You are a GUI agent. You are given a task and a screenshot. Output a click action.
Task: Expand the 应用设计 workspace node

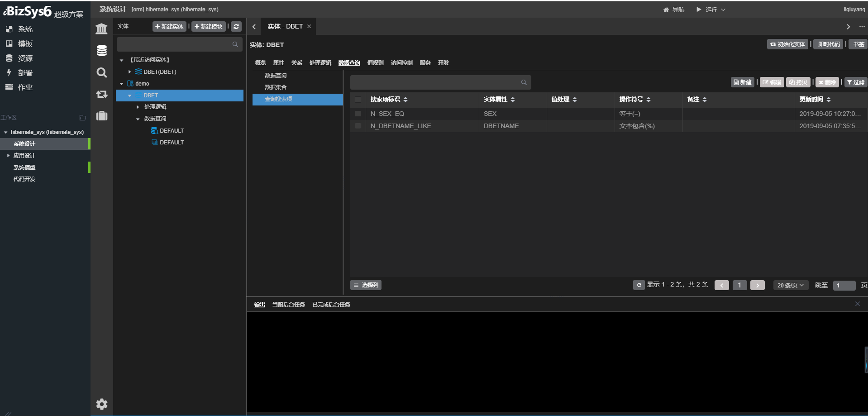(x=8, y=155)
